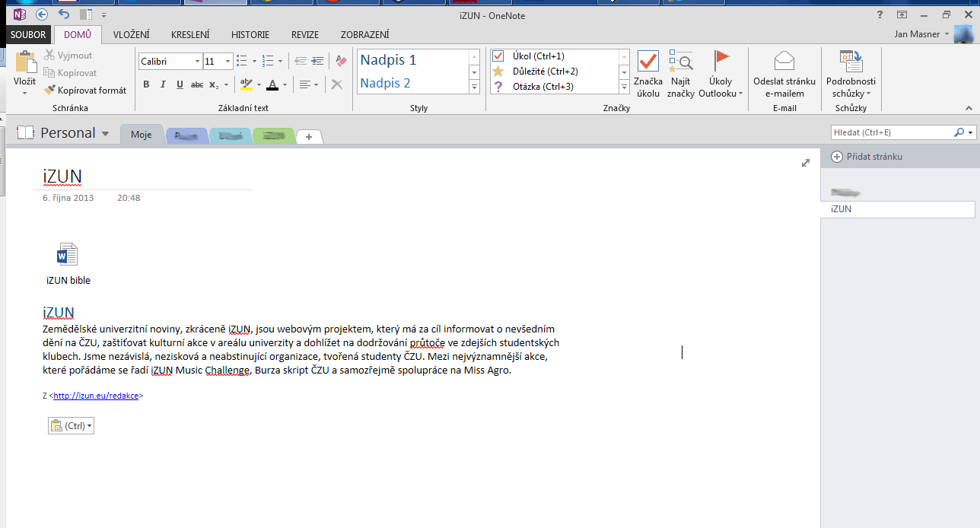980x528 pixels.
Task: Click the Značka úkolu checkmark icon
Action: (648, 62)
